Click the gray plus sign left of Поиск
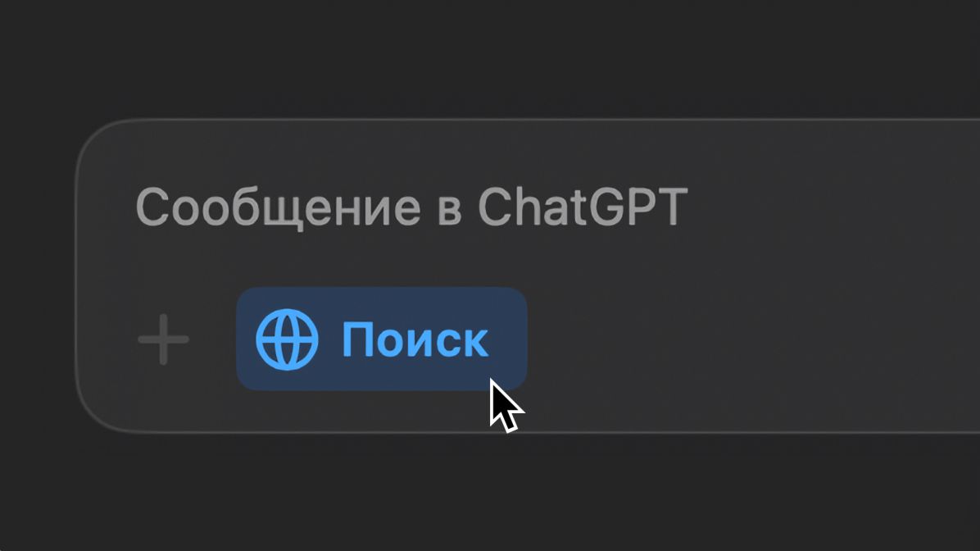980x551 pixels. (163, 339)
